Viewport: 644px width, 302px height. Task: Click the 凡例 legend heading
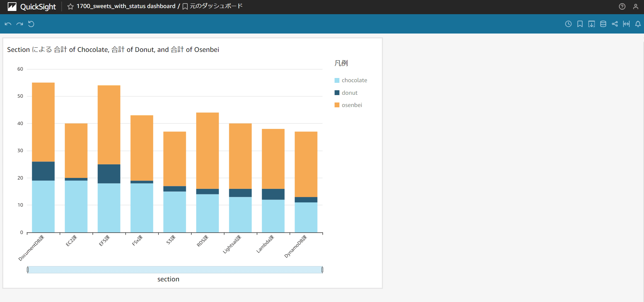341,63
